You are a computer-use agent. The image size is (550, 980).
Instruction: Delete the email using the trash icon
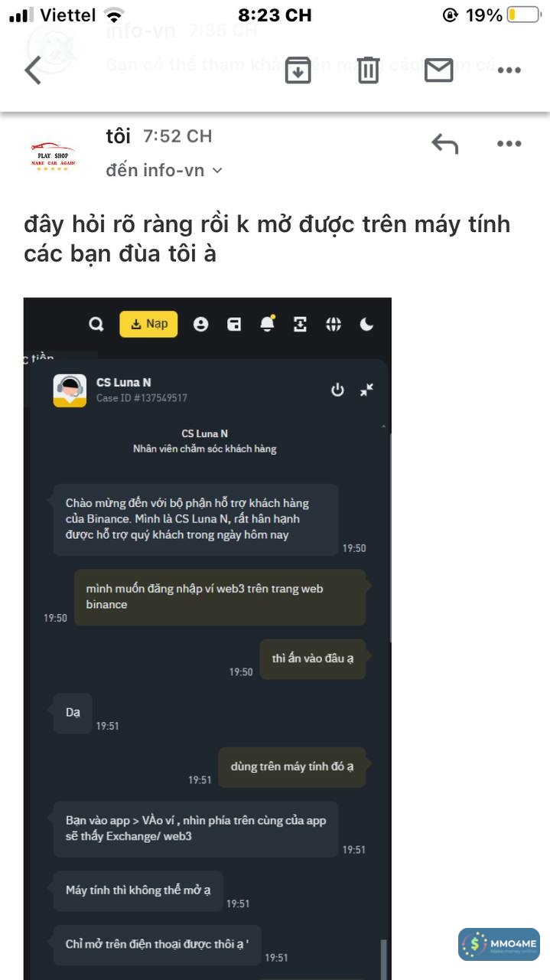368,70
